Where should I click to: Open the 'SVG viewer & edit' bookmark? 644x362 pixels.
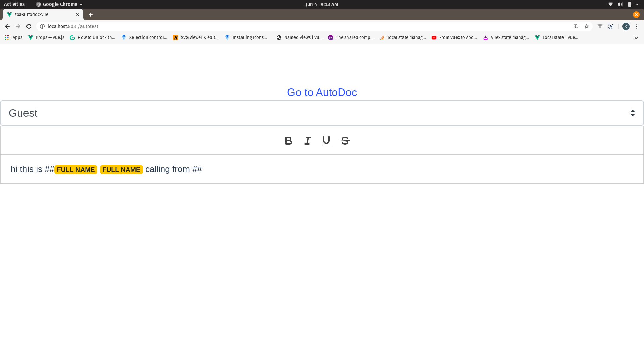[x=196, y=37]
